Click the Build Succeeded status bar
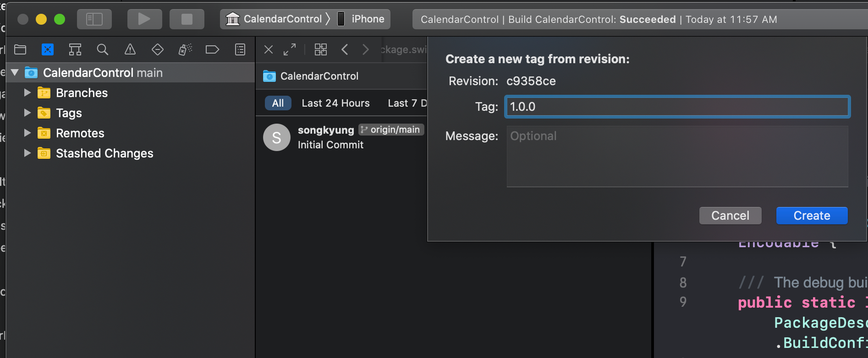The height and width of the screenshot is (358, 868). pyautogui.click(x=640, y=19)
